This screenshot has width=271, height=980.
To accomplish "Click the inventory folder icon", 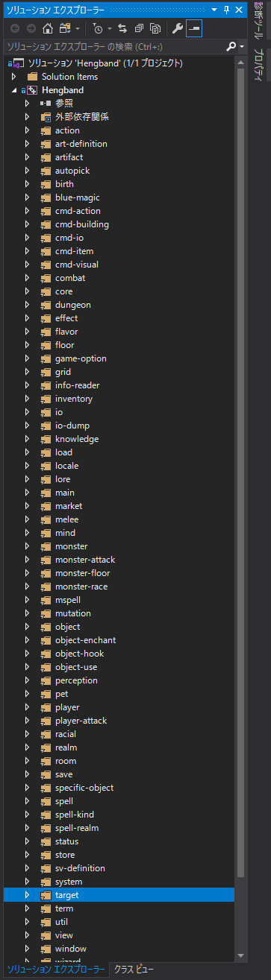I will pyautogui.click(x=46, y=399).
